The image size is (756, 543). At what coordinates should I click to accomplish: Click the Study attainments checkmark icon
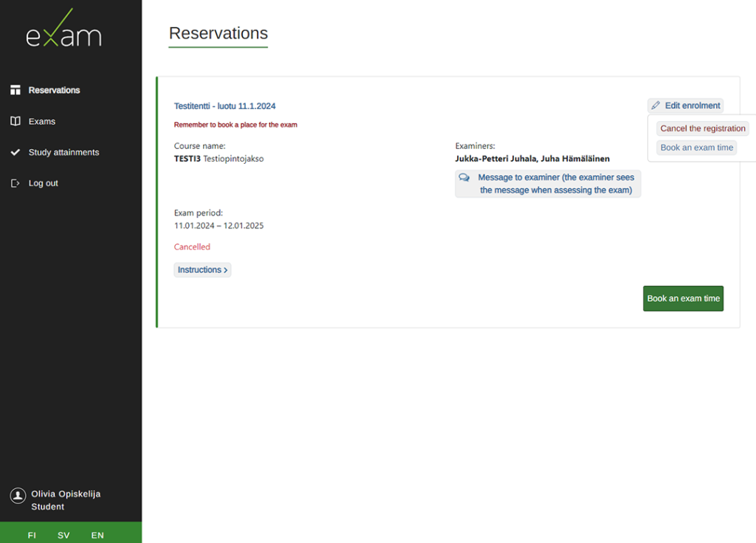pyautogui.click(x=16, y=152)
